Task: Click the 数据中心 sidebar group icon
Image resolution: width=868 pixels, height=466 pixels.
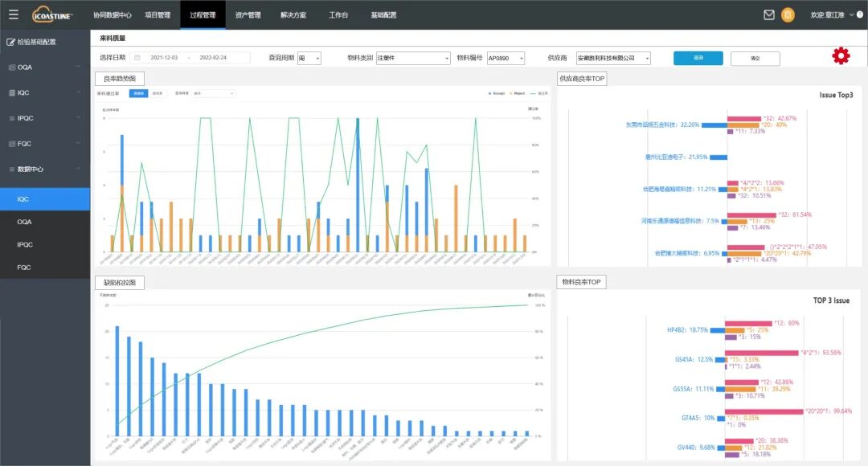Action: [12, 170]
